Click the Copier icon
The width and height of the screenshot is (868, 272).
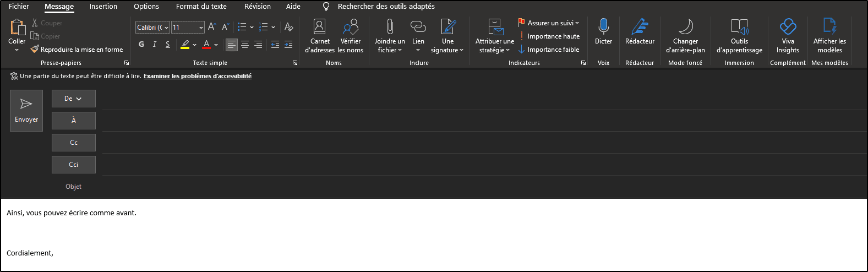[x=35, y=36]
